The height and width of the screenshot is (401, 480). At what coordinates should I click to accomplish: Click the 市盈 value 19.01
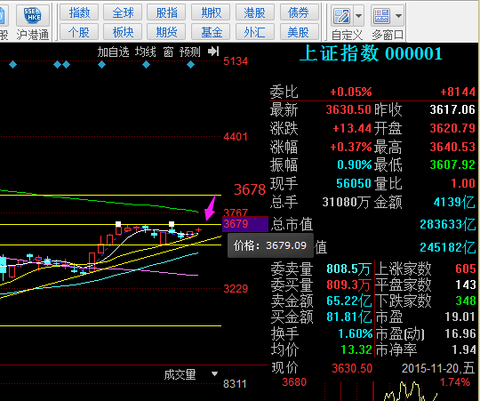click(x=460, y=317)
